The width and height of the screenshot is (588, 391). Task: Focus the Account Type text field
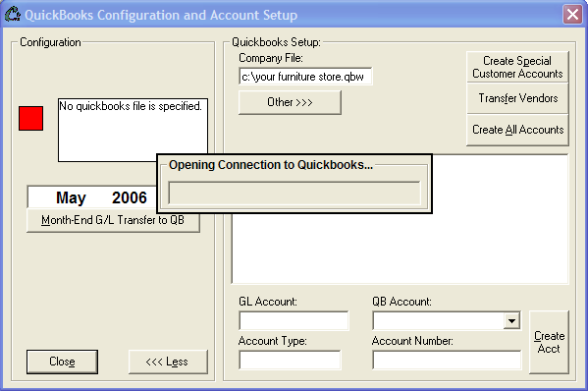[290, 360]
